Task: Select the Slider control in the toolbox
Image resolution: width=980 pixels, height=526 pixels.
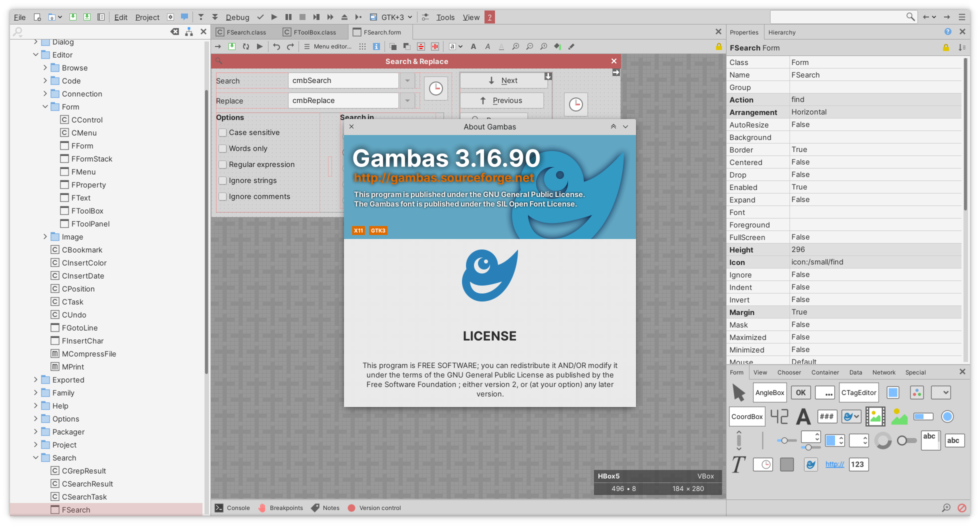Action: pyautogui.click(x=786, y=440)
